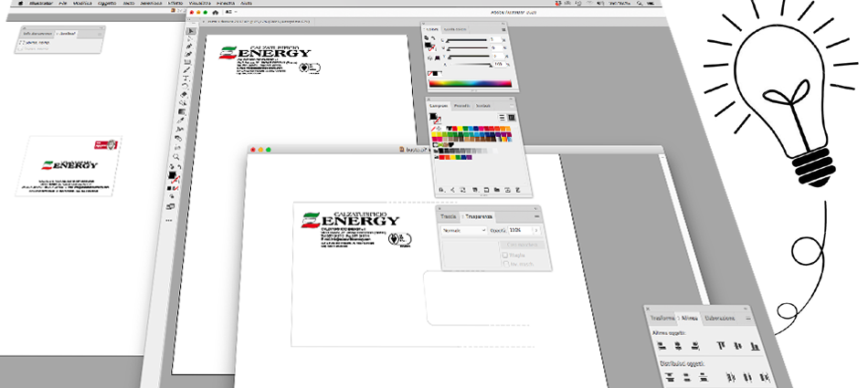Switch Campioni panel to list view
Viewport: 868px width, 388px height.
tap(503, 118)
